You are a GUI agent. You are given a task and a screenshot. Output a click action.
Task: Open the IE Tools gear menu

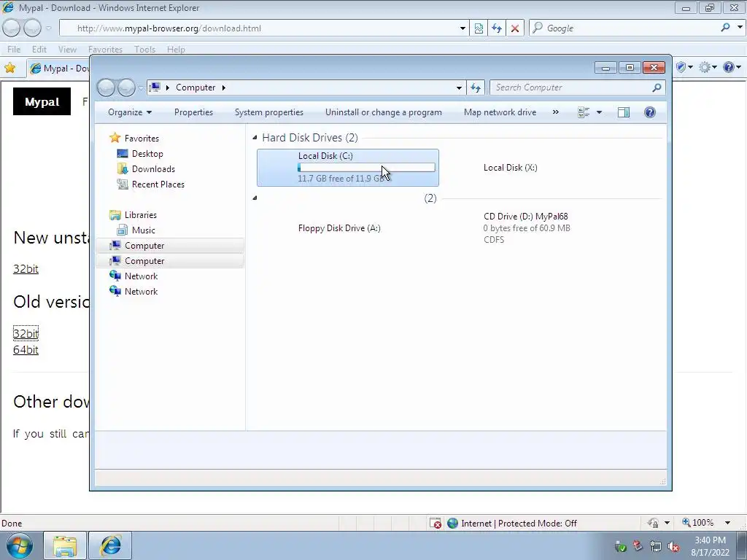tap(708, 68)
